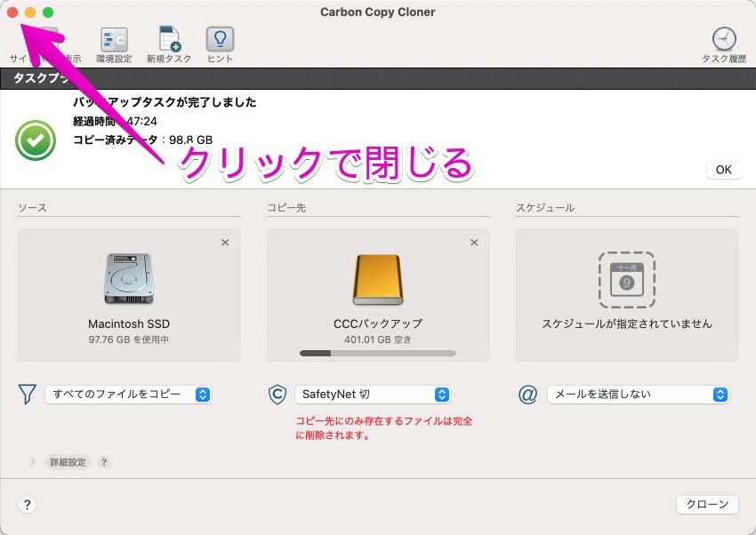Image resolution: width=756 pixels, height=535 pixels.
Task: Create a new task with 新規タスク icon
Action: 169,39
